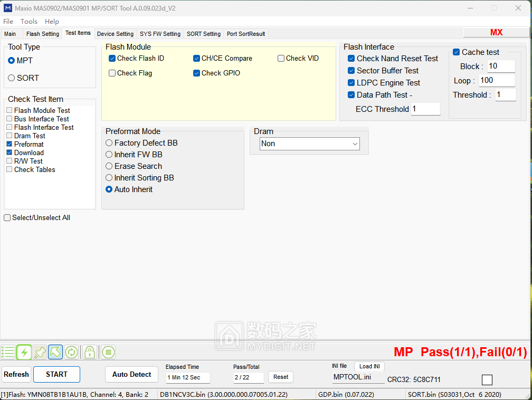Viewport: 532px width, 400px height.
Task: Click the Cache test Loop field
Action: (x=497, y=80)
